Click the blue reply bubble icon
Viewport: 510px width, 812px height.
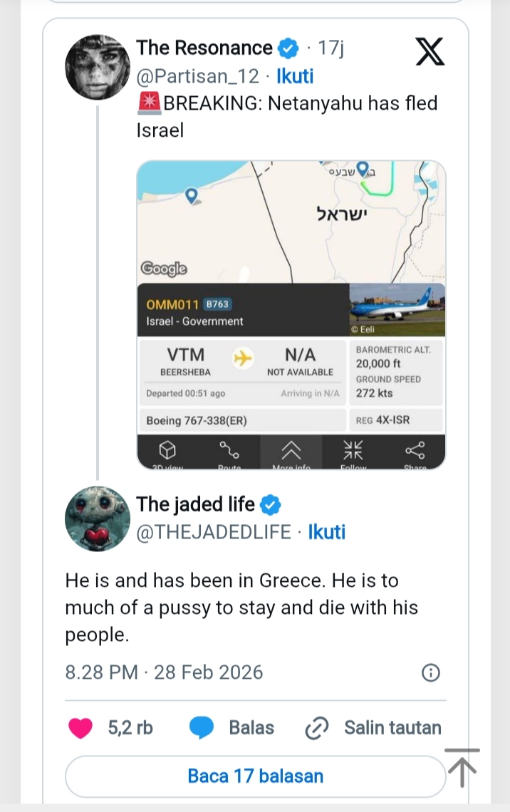[x=202, y=727]
